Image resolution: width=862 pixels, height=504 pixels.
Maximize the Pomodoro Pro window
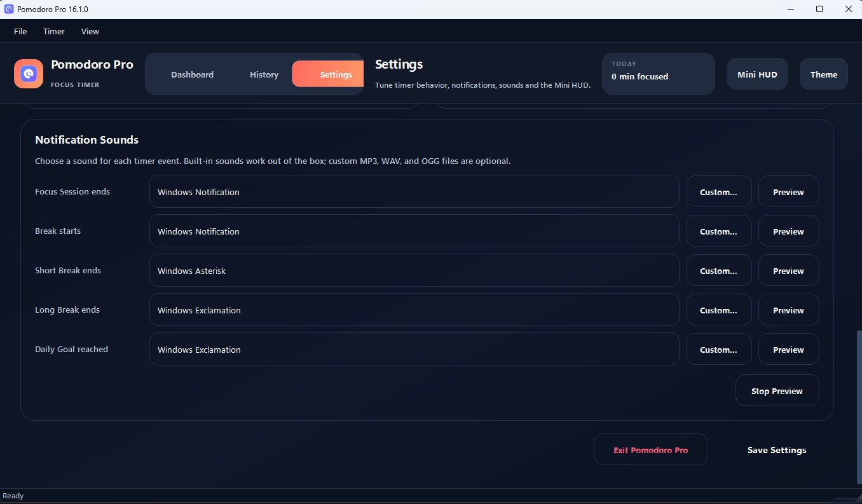pyautogui.click(x=819, y=9)
